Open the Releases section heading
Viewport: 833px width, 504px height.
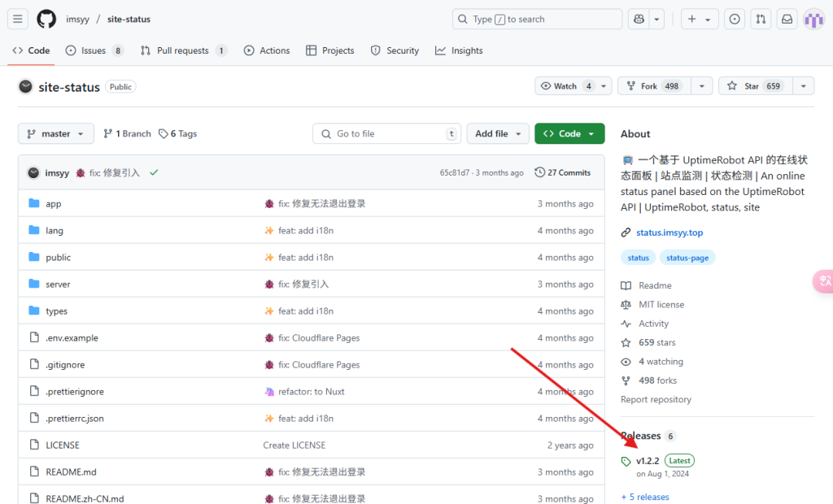point(641,436)
